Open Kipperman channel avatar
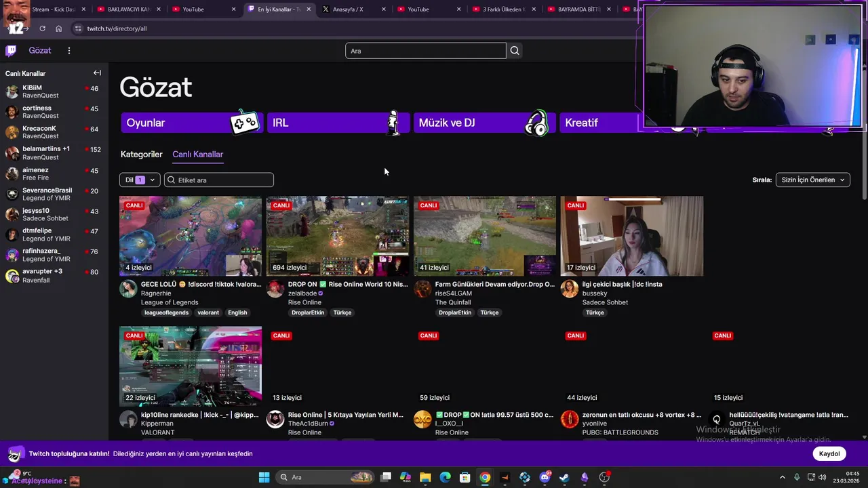Image resolution: width=868 pixels, height=488 pixels. [x=128, y=419]
